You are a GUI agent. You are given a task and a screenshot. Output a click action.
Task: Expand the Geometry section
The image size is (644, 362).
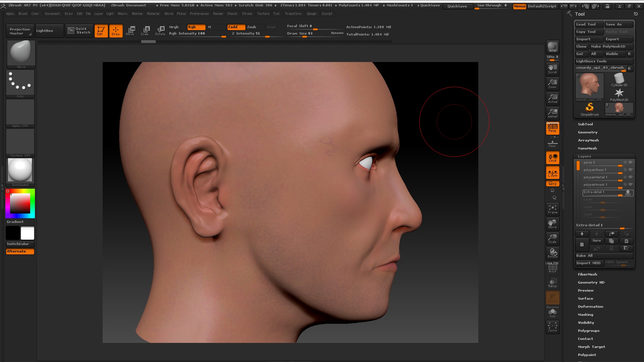click(x=588, y=132)
